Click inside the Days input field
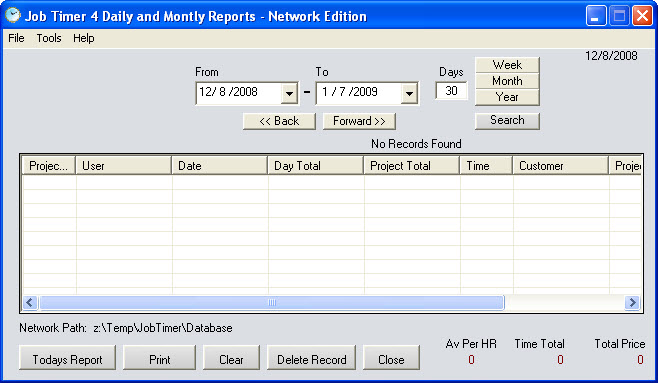Screen dimensions: 658x383 (x=451, y=91)
